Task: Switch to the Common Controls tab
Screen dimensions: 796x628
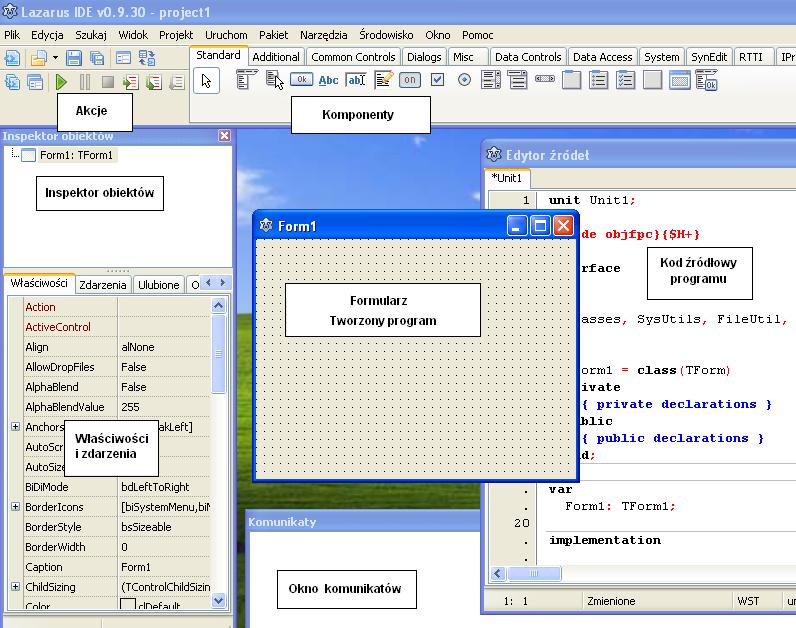Action: (x=353, y=57)
